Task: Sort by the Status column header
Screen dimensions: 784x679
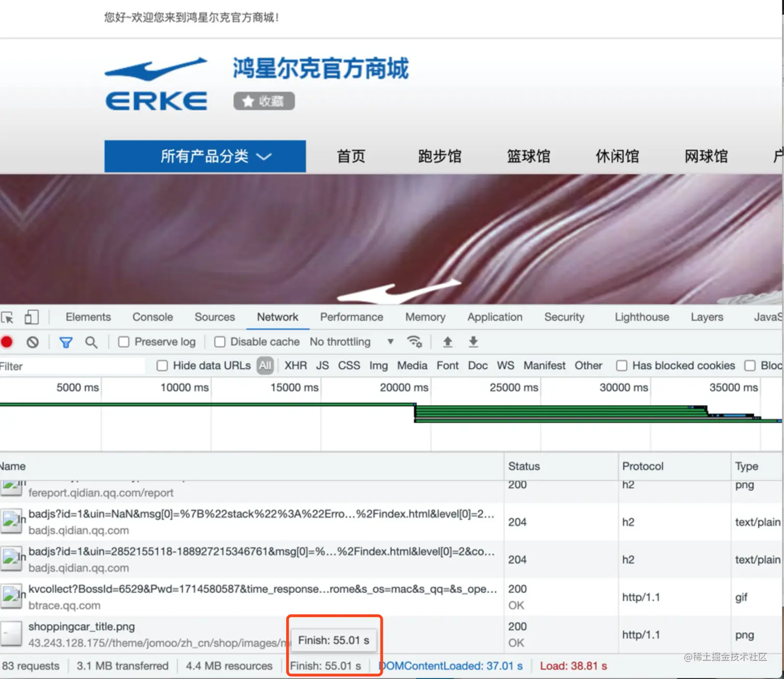Action: tap(561, 466)
